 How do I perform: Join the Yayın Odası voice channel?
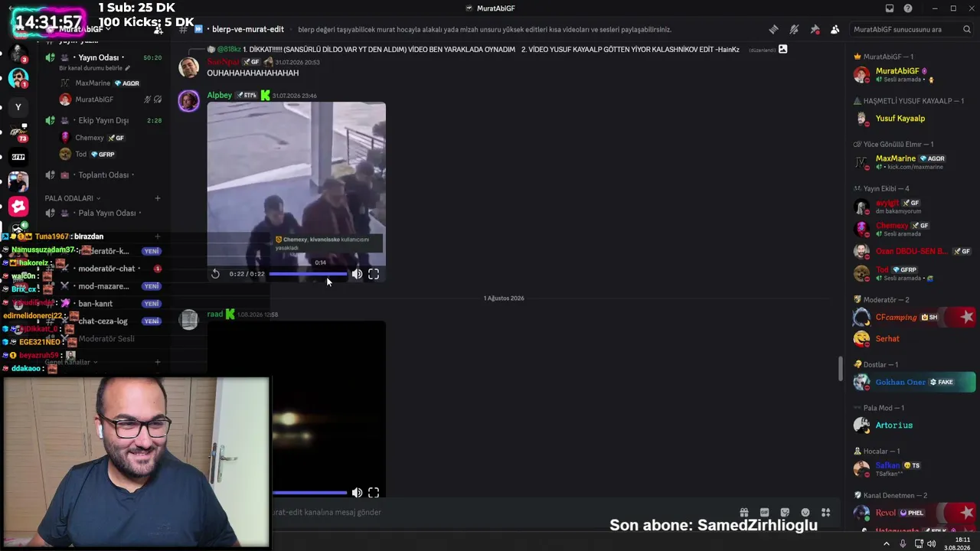pyautogui.click(x=103, y=57)
